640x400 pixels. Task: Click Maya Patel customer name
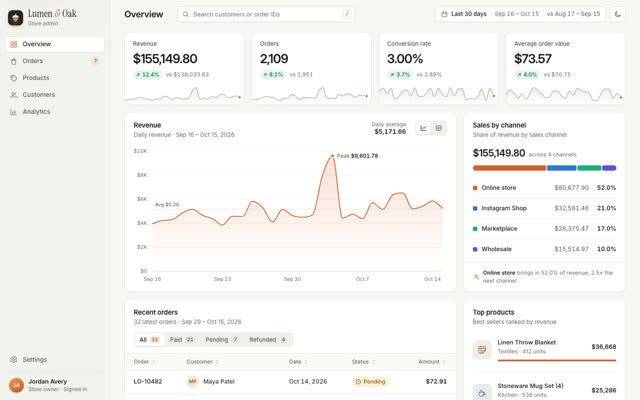tap(219, 382)
